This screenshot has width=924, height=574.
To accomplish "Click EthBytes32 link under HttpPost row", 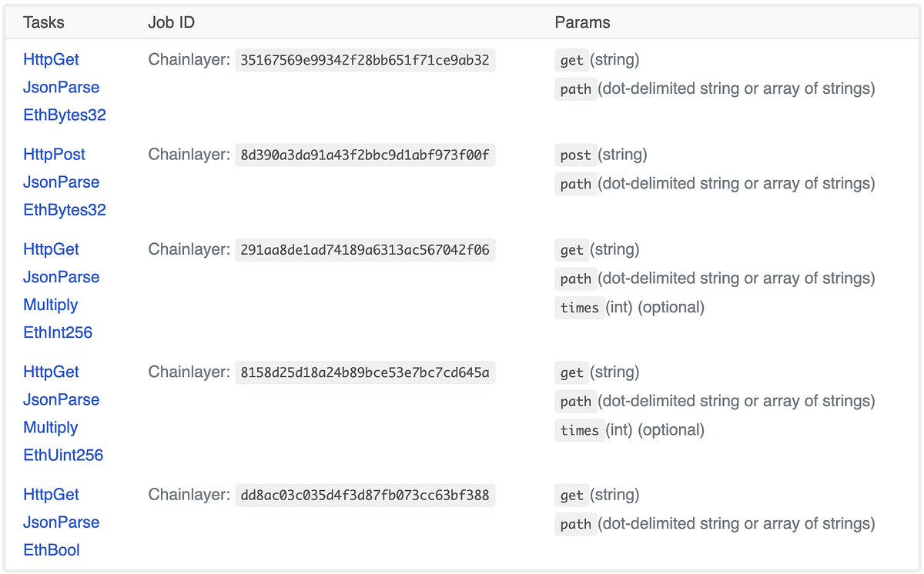I will tap(65, 209).
